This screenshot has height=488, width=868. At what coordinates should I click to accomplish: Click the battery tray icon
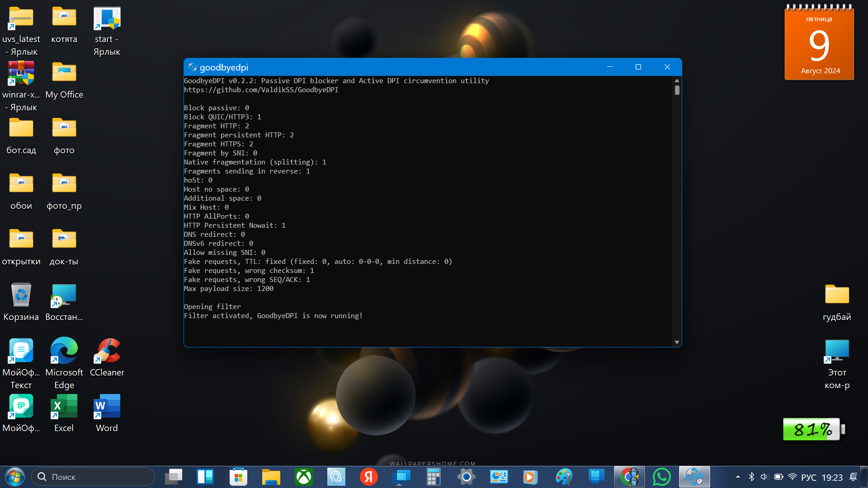pos(778,477)
